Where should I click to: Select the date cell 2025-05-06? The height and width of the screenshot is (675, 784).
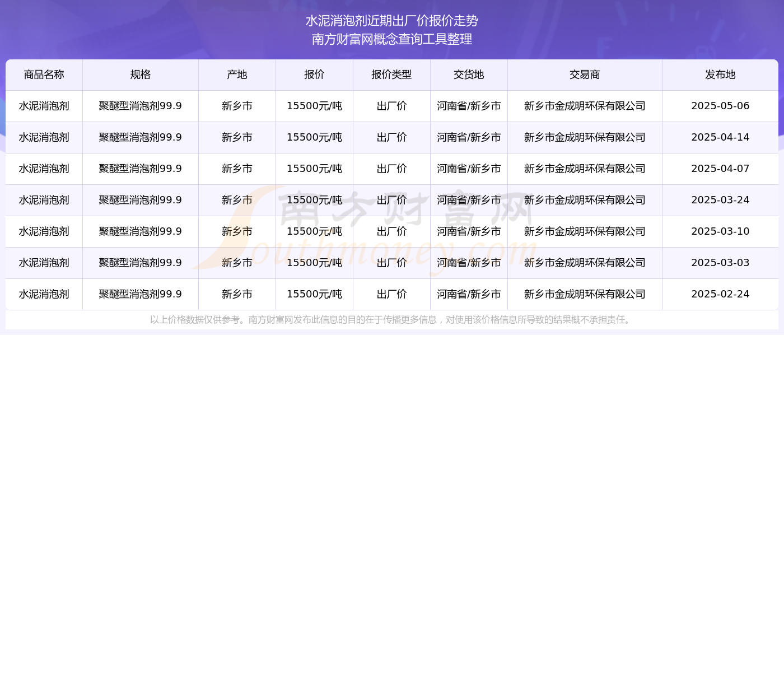[720, 106]
